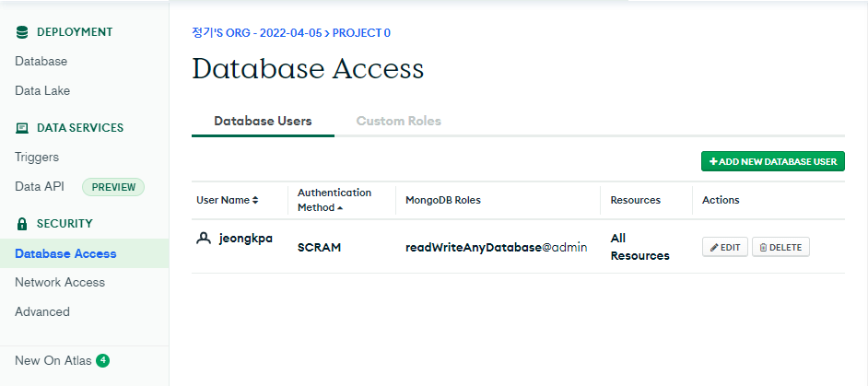Screen dimensions: 868x386
Task: Edit the jeongkpa user
Action: (725, 248)
